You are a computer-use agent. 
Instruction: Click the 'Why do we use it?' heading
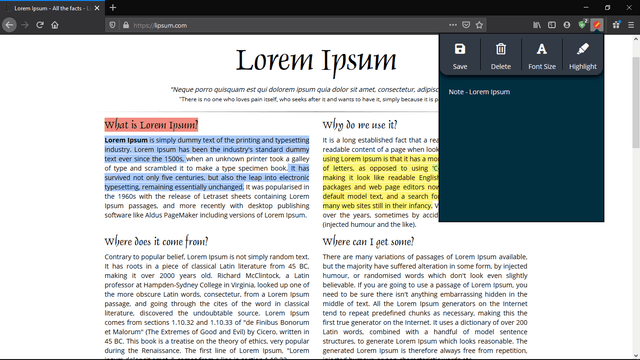coord(360,125)
